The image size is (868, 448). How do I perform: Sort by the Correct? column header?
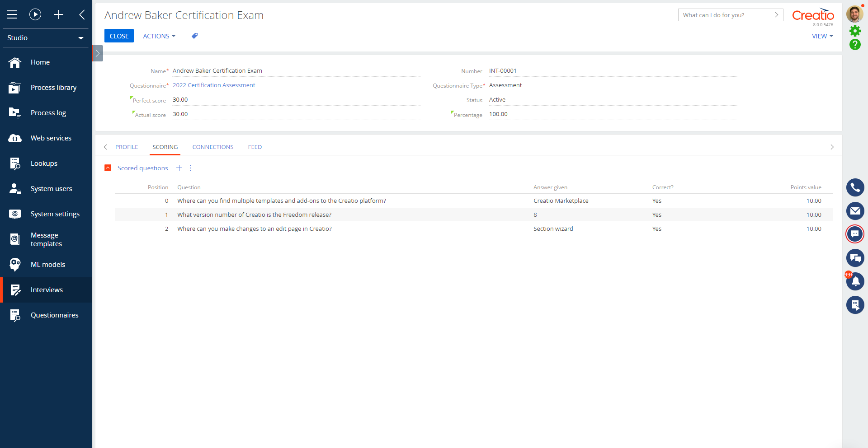(x=663, y=187)
